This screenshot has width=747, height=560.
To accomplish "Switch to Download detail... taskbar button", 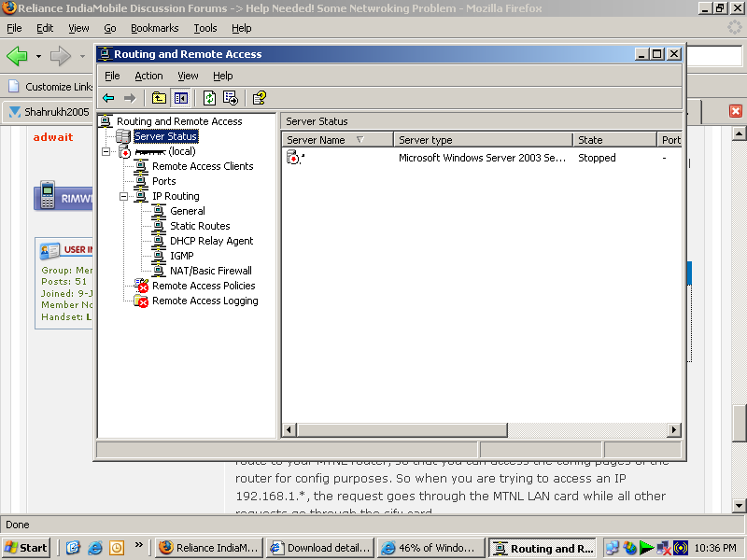I will click(x=320, y=548).
